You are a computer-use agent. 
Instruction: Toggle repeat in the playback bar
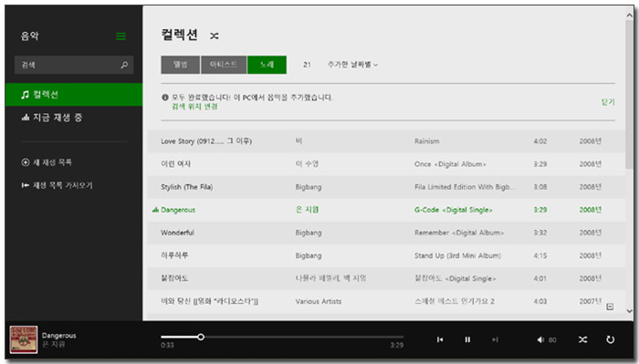610,339
